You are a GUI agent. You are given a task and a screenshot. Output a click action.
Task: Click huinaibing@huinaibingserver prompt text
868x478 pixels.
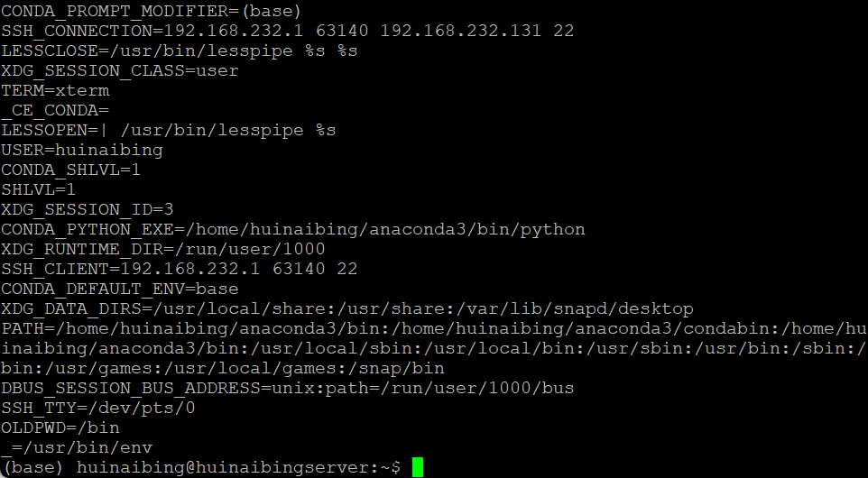[x=222, y=467]
